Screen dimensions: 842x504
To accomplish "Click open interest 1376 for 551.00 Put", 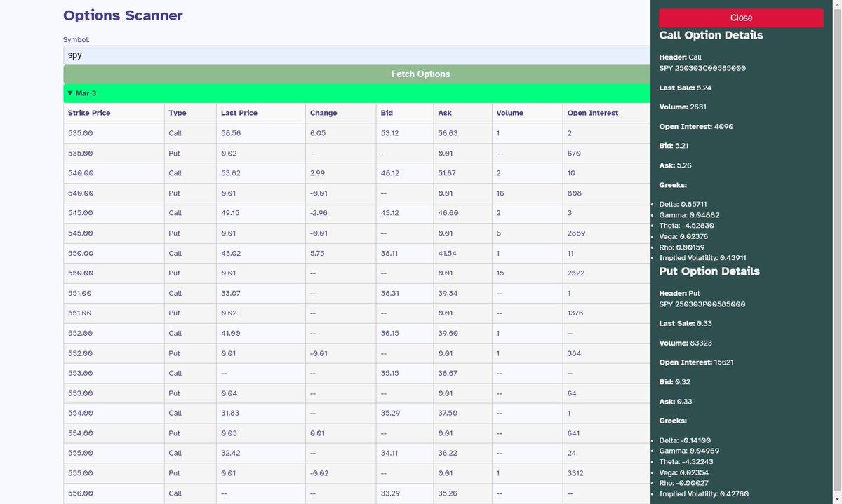I will (575, 313).
